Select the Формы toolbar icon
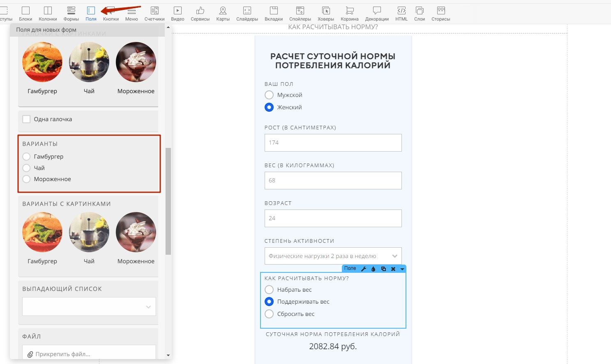611x364 pixels. (71, 14)
